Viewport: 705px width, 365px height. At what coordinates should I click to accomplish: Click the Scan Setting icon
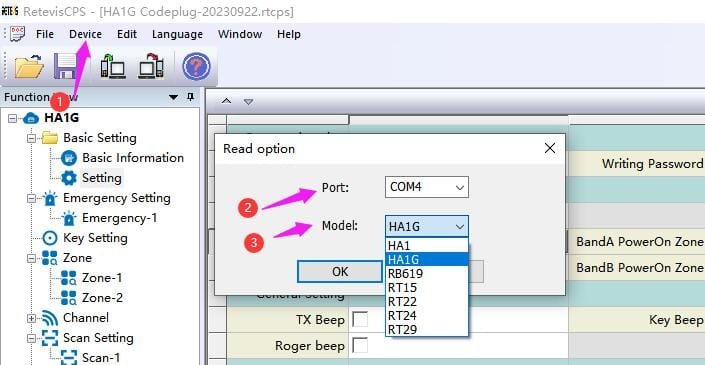(x=50, y=338)
